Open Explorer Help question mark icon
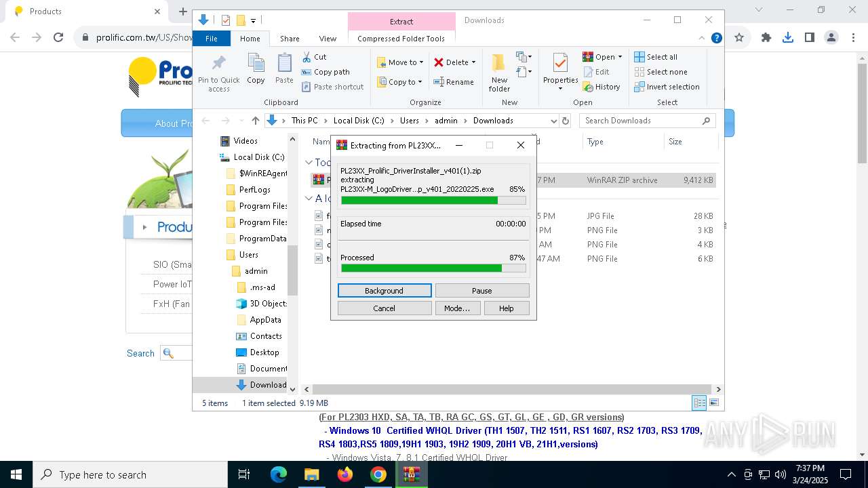The image size is (868, 488). (716, 39)
